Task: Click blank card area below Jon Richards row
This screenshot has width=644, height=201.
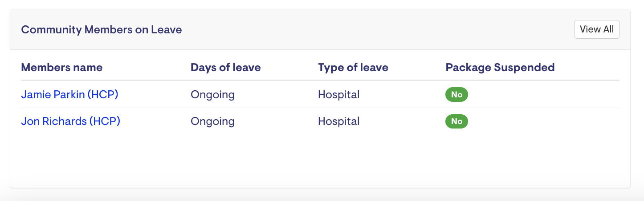Action: coord(312,160)
